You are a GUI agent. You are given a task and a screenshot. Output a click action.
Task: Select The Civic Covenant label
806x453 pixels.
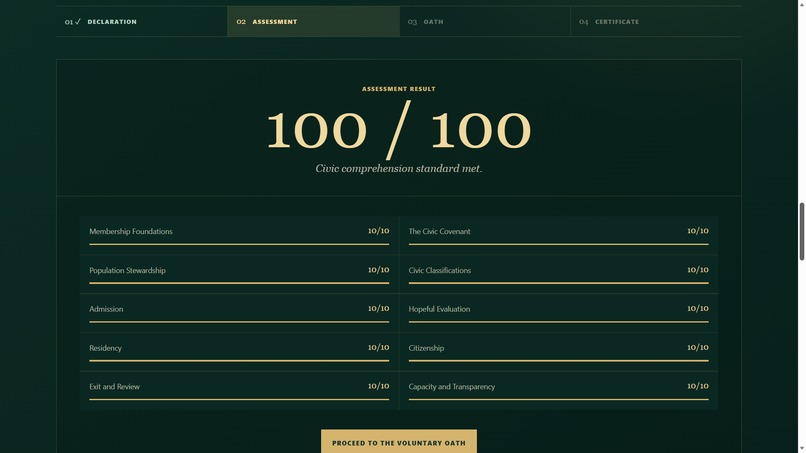(439, 231)
